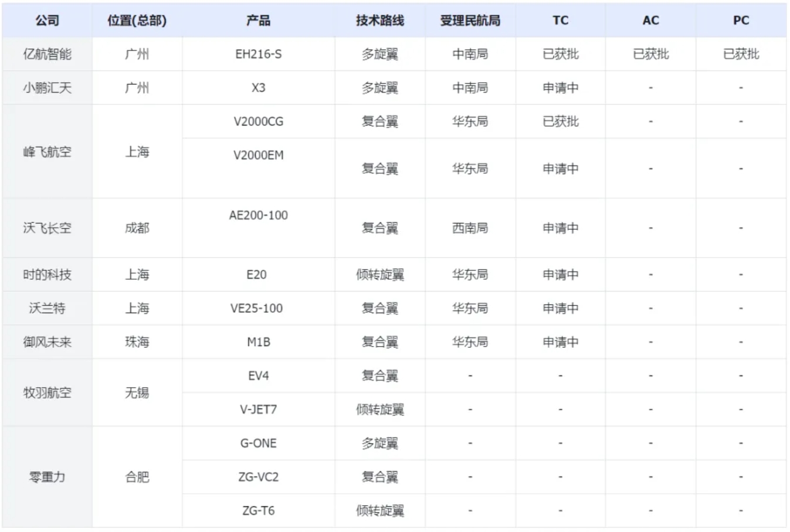
Task: Click 复合翼 in the EV4 row
Action: (x=380, y=376)
